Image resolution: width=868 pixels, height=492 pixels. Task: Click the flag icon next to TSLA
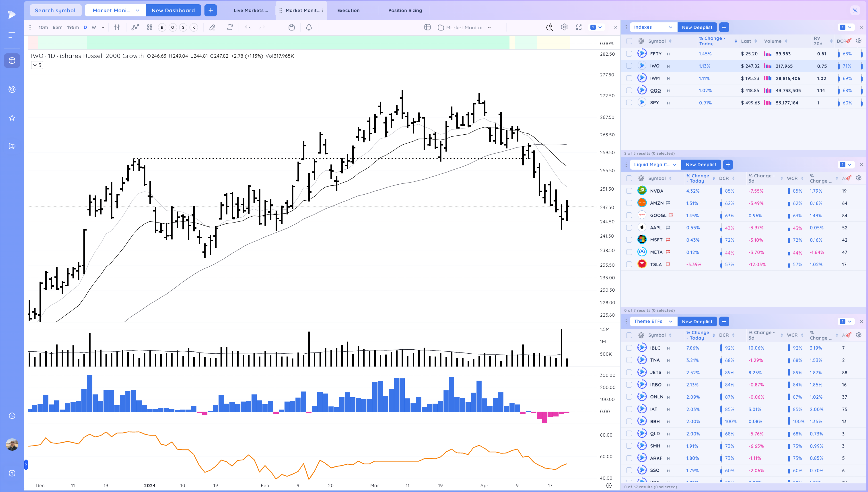(668, 264)
